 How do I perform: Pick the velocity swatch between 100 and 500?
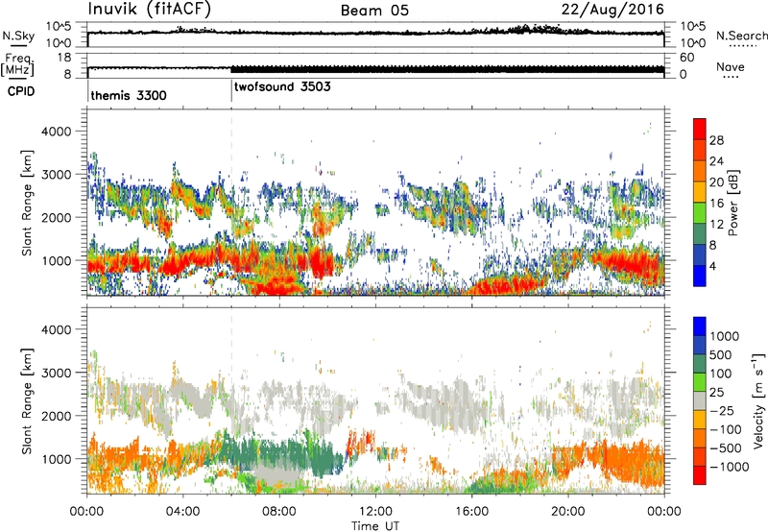[x=700, y=364]
